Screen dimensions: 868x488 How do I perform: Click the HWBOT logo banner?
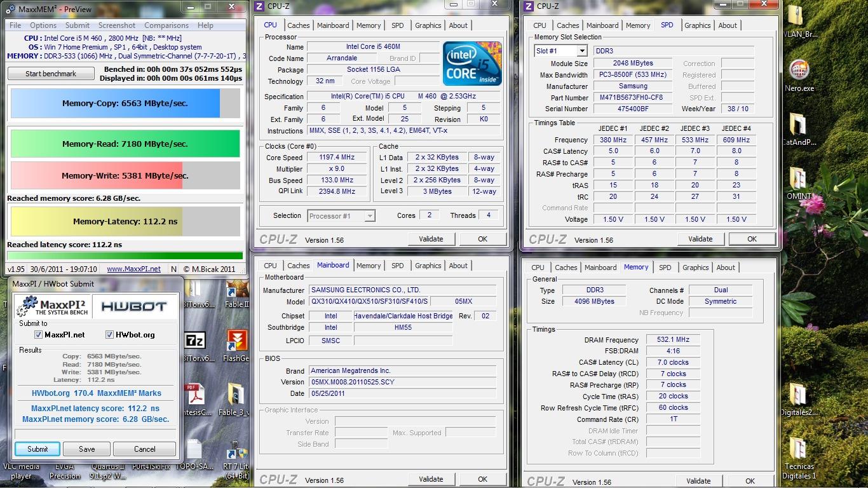pos(134,306)
